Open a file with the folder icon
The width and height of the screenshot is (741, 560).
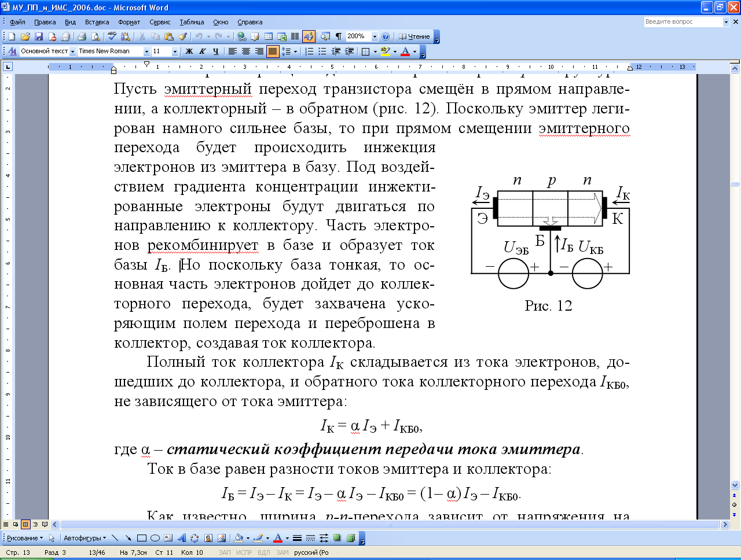point(25,36)
